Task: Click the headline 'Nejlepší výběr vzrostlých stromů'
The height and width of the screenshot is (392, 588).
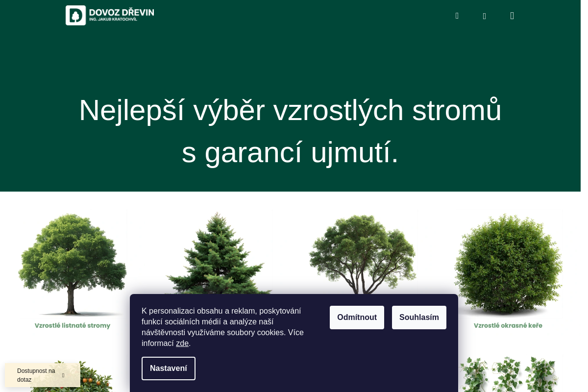Action: (x=291, y=110)
